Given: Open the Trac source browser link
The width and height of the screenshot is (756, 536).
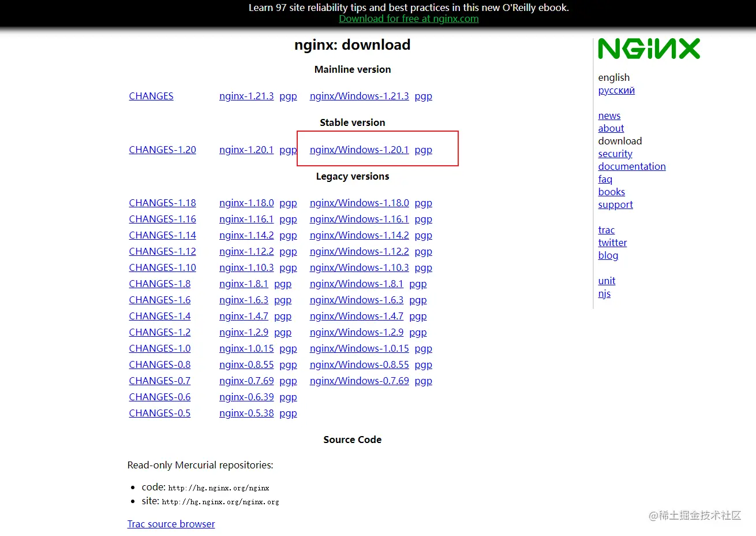Looking at the screenshot, I should pos(171,524).
